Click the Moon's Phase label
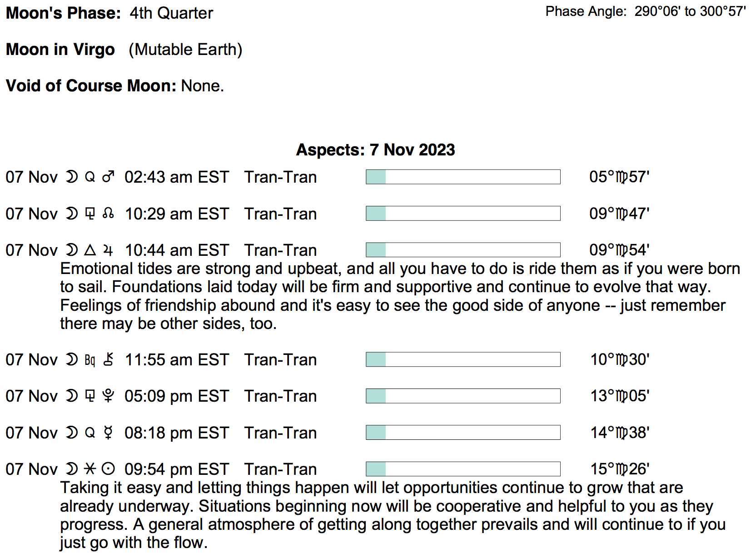Screen dimensions: 756x558 point(63,13)
